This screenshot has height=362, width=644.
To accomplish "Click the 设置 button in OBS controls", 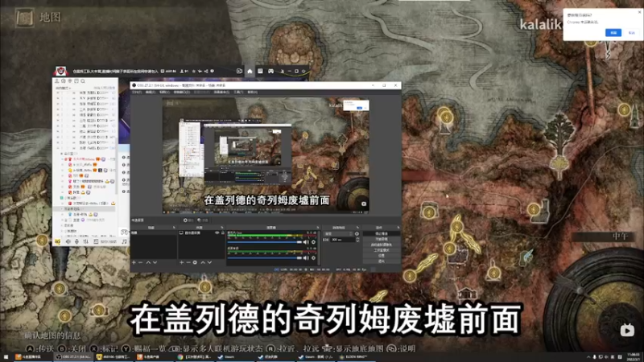I will [x=381, y=255].
